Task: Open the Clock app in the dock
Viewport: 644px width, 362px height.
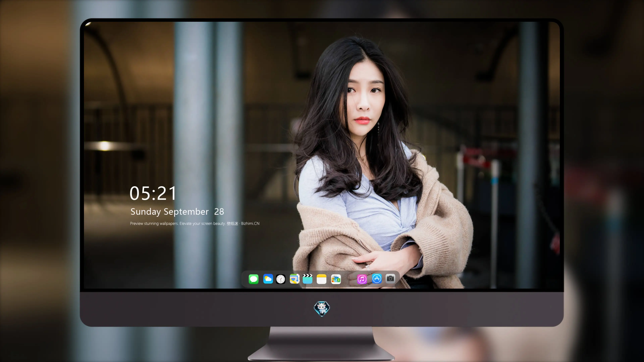Action: click(x=281, y=279)
